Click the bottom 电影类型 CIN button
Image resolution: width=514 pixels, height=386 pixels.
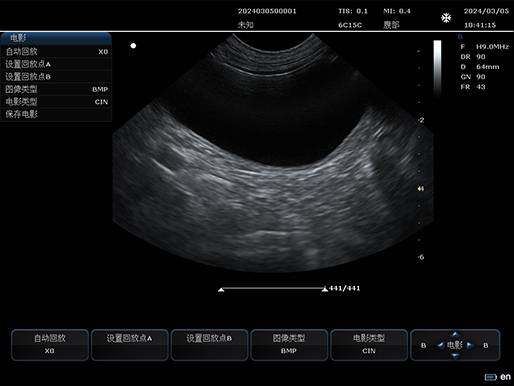tap(369, 345)
